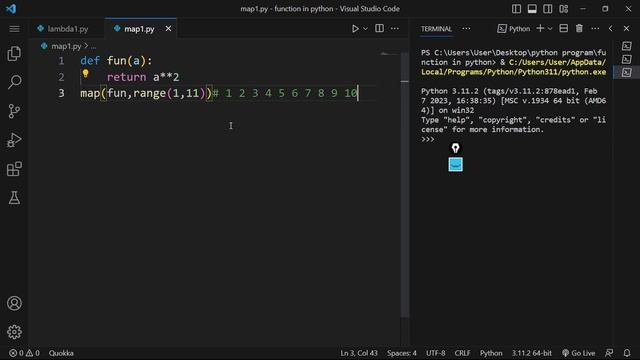Open editor More Actions menu

(395, 29)
